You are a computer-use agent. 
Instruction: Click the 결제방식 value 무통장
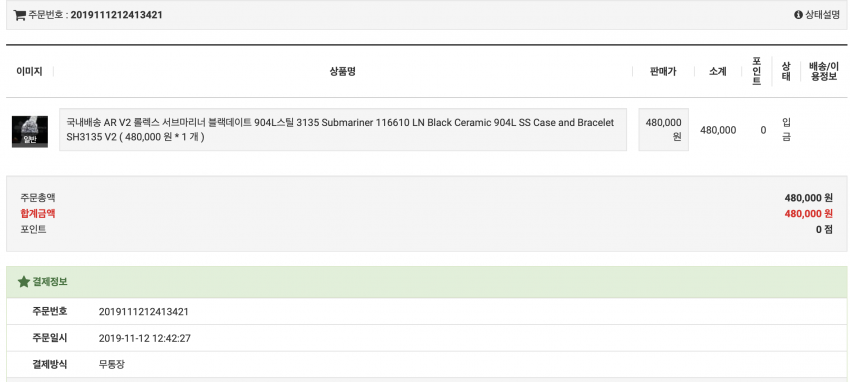pyautogui.click(x=112, y=364)
